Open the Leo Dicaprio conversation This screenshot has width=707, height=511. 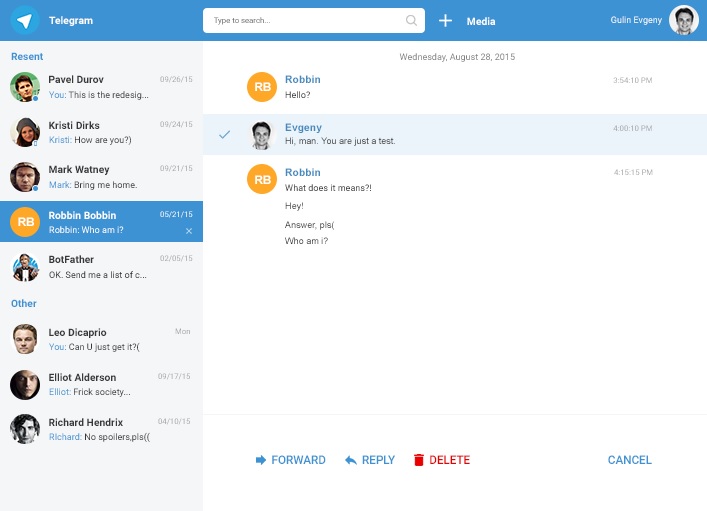click(x=101, y=339)
